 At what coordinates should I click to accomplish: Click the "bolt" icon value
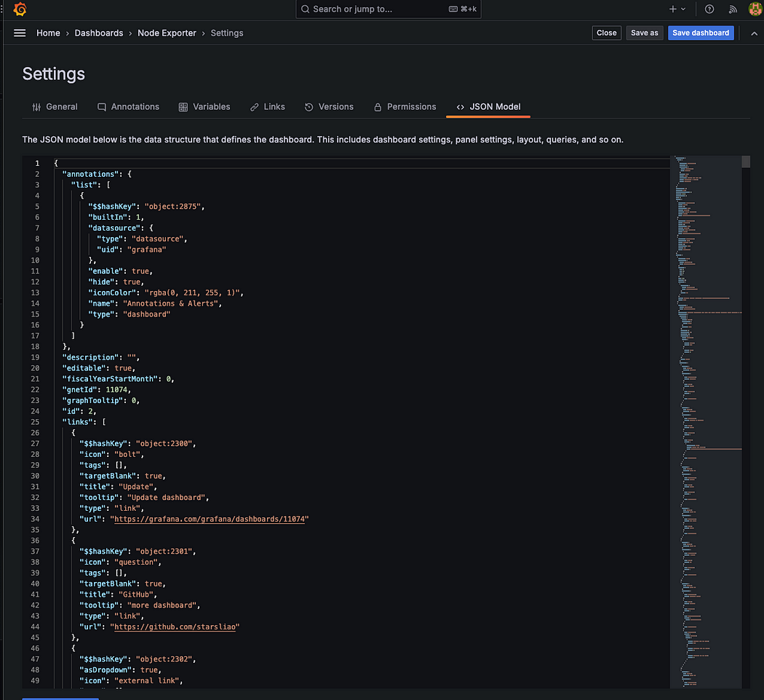(x=127, y=455)
